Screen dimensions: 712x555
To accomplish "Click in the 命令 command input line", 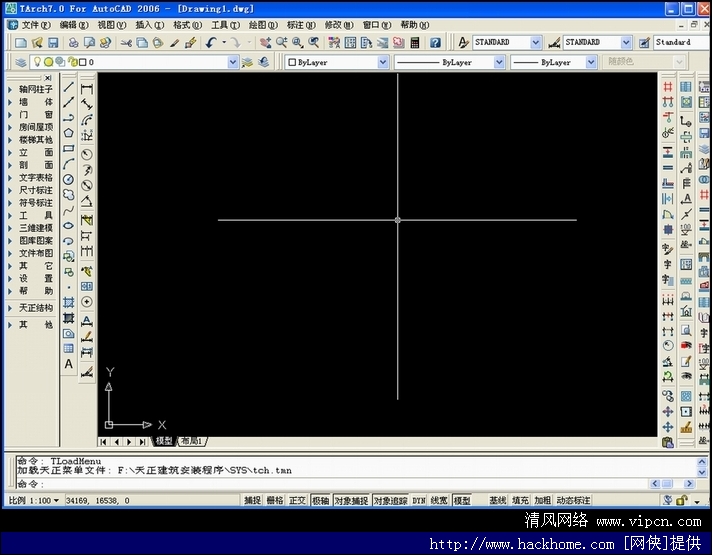I will pos(331,484).
